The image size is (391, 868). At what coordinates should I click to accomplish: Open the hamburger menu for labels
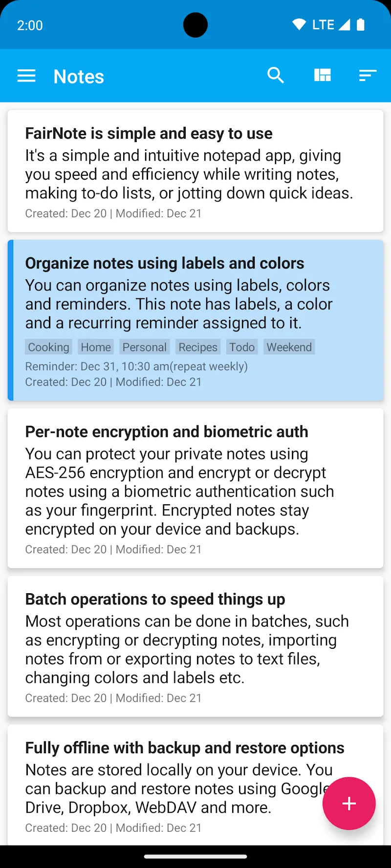coord(26,76)
